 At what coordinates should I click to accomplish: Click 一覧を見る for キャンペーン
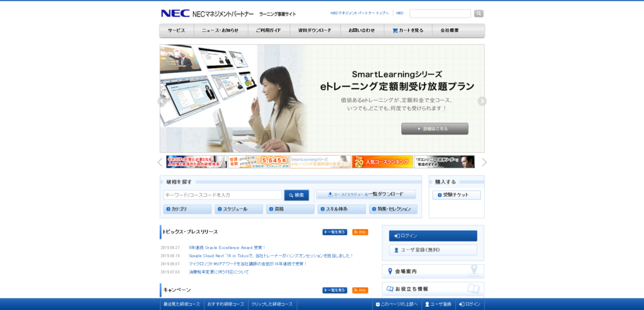pos(335,291)
